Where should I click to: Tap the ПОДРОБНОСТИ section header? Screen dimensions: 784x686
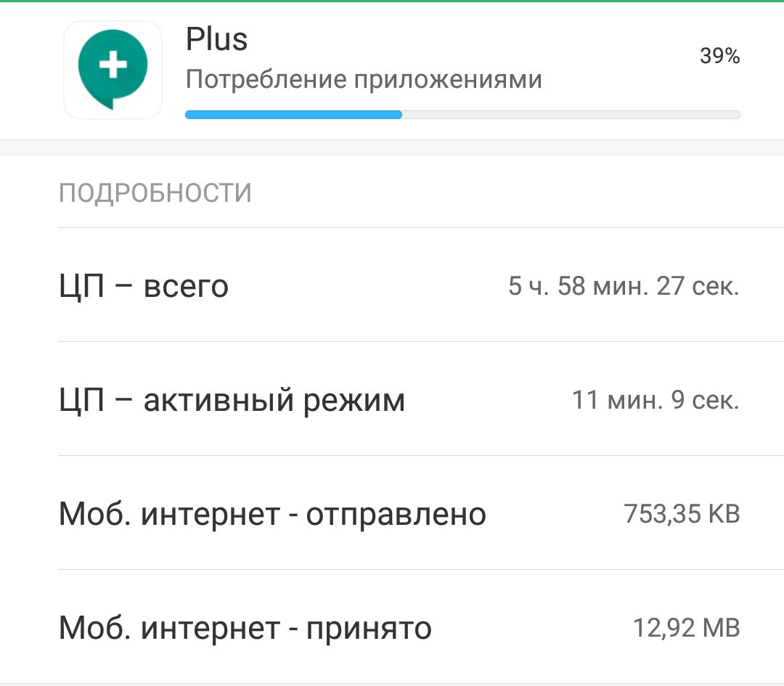tap(155, 194)
